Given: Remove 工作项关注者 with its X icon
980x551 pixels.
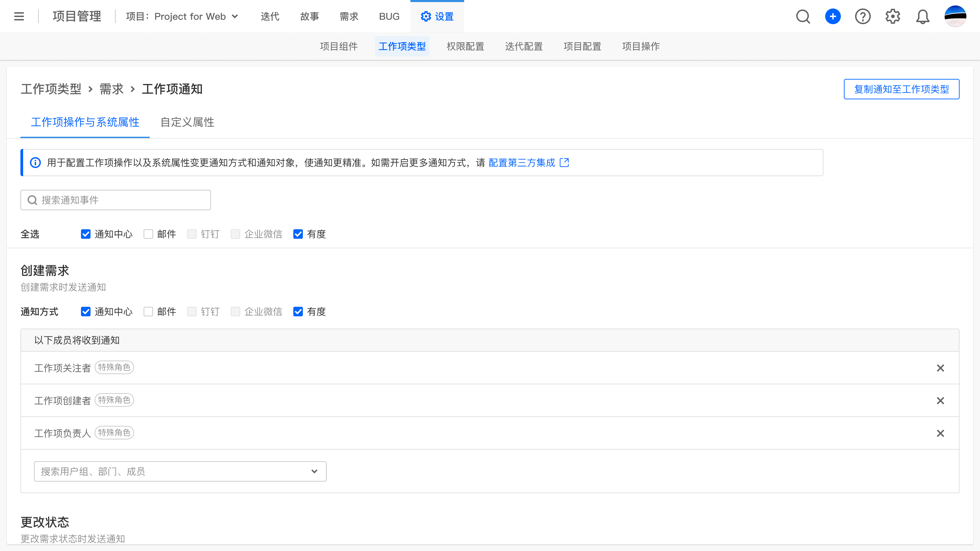Looking at the screenshot, I should [x=941, y=368].
